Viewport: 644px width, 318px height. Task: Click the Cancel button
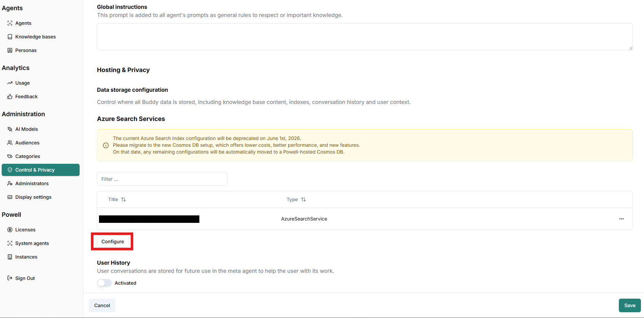click(x=102, y=305)
